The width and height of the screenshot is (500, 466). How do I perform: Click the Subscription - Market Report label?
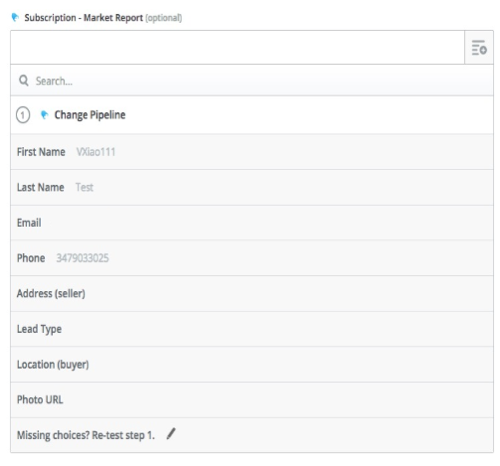point(83,18)
